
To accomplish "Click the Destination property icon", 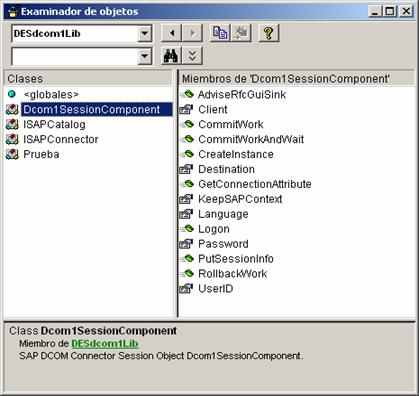I will coord(186,169).
